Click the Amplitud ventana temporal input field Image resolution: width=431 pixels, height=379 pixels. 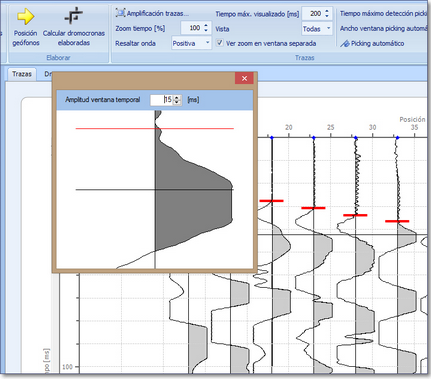(x=162, y=100)
